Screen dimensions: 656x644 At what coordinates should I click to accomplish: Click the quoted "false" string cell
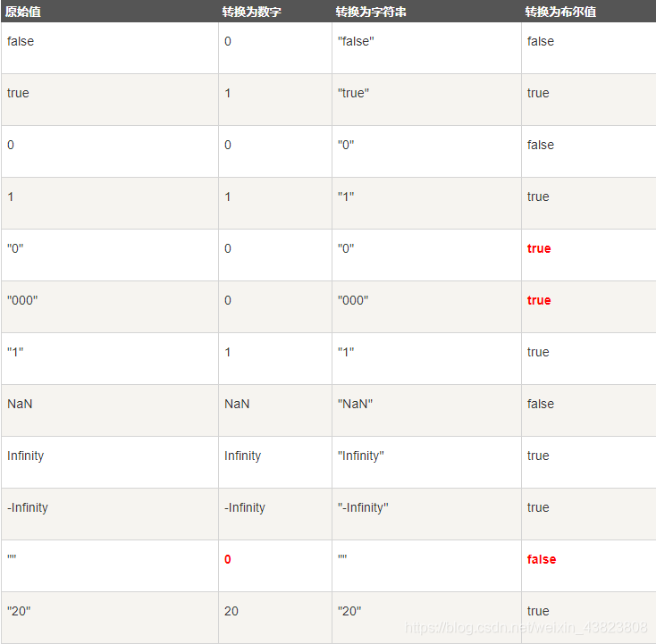(356, 41)
